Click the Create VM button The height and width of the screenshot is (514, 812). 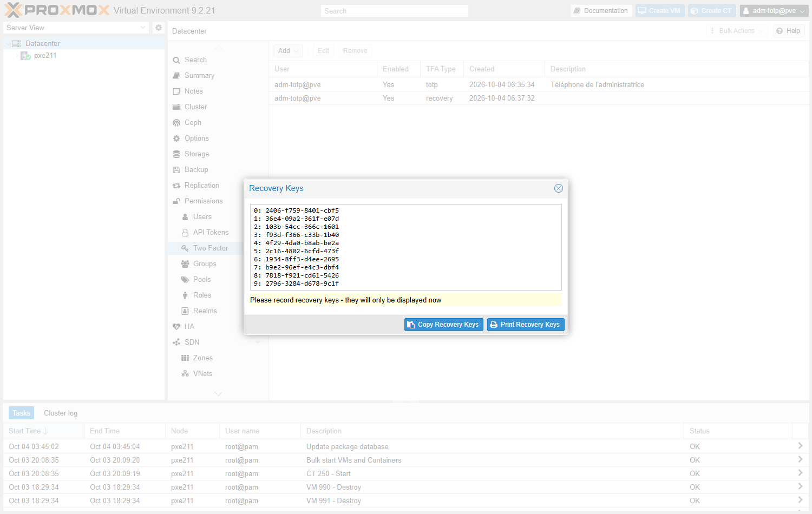660,11
